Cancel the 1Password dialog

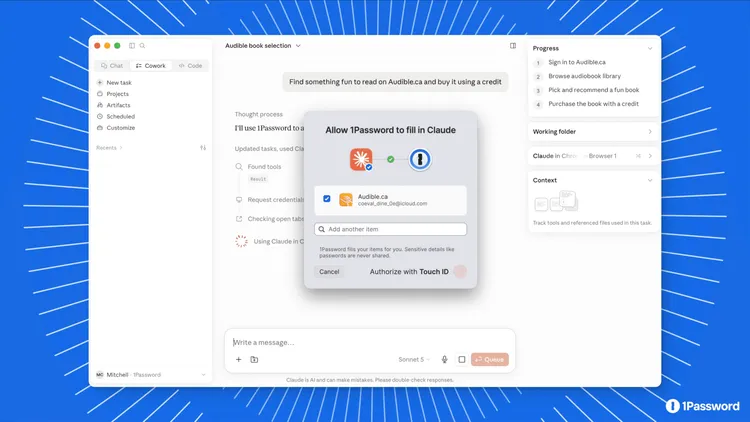(x=329, y=272)
